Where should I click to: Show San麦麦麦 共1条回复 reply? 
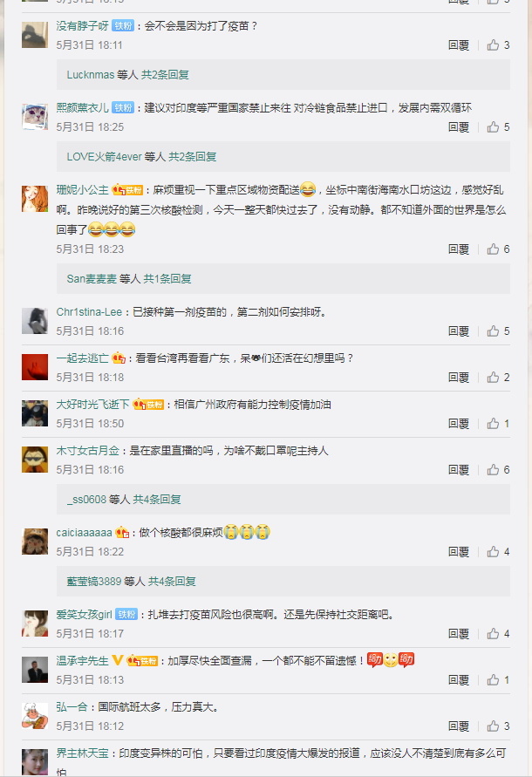(167, 278)
